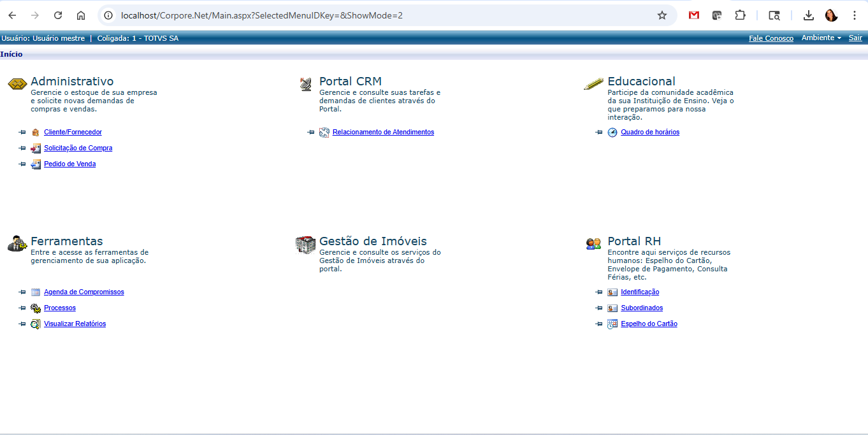Open the Quadro de horários link
The height and width of the screenshot is (435, 868).
pos(650,132)
